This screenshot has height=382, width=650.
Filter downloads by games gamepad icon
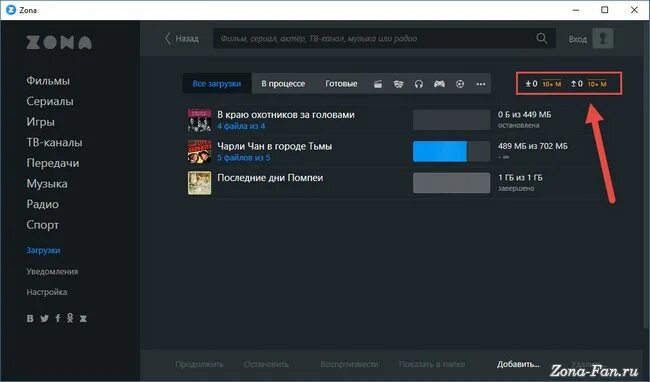click(439, 84)
